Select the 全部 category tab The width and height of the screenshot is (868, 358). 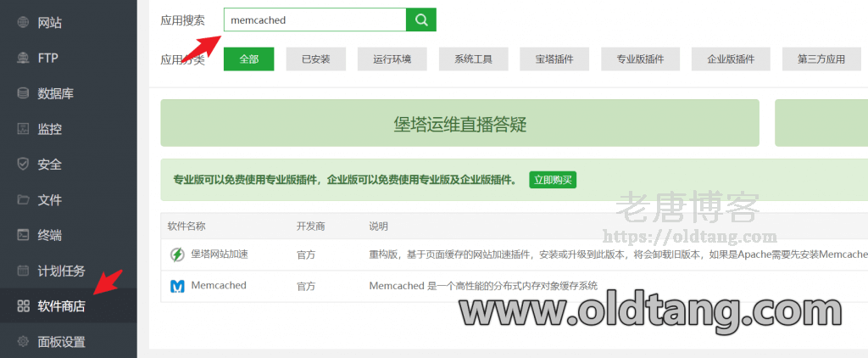click(x=248, y=59)
